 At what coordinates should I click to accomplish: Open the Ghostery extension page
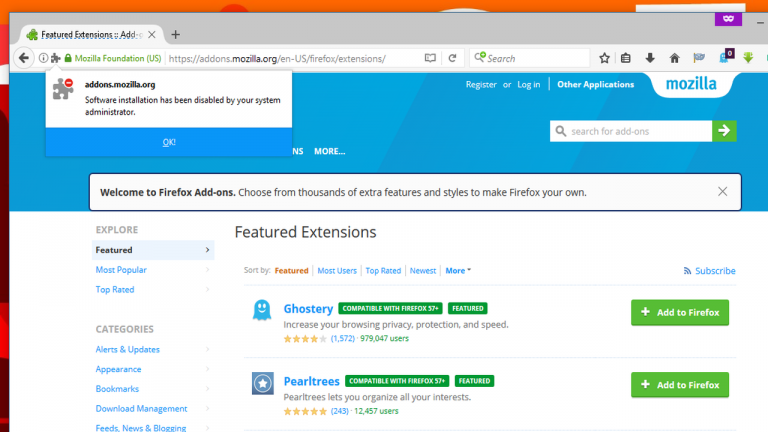(x=308, y=309)
